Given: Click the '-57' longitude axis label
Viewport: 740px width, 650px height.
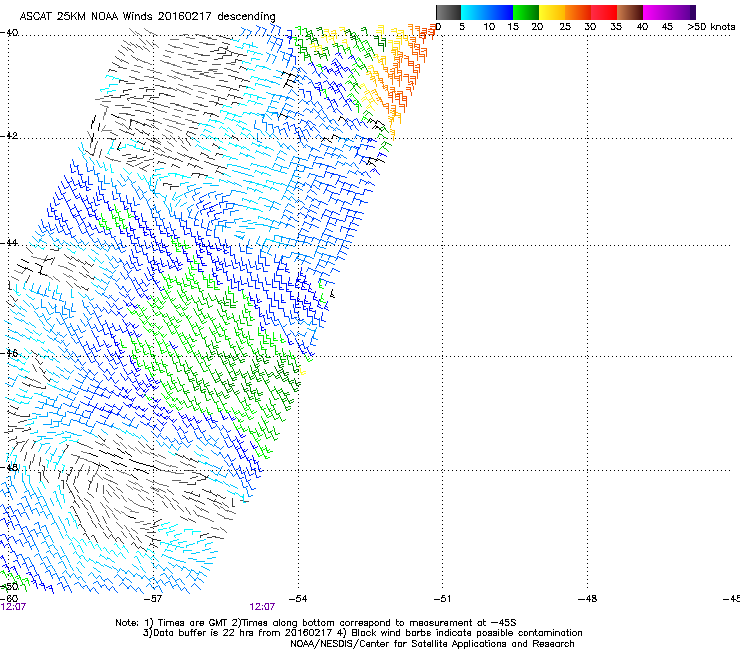Looking at the screenshot, I should click(152, 599).
